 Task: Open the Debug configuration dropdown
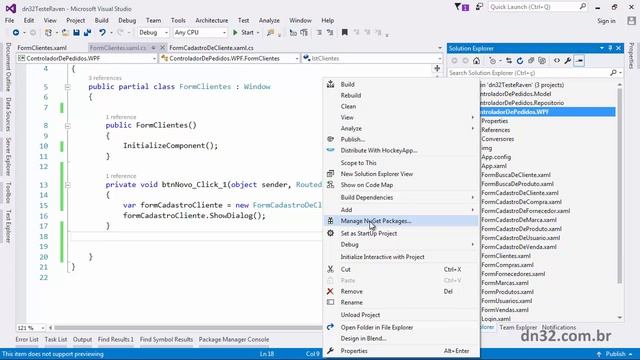153,33
